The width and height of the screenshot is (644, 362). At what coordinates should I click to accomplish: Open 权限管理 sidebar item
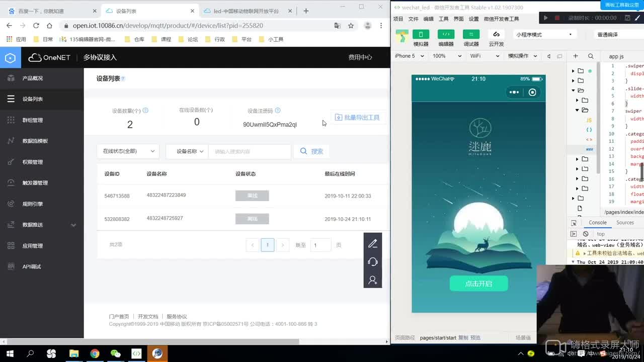32,162
